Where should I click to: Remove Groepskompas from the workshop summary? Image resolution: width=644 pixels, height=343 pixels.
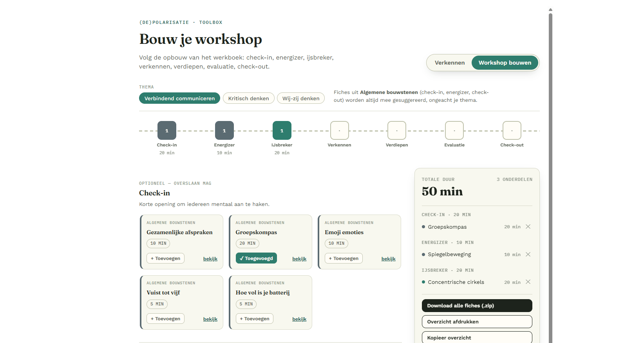point(528,227)
